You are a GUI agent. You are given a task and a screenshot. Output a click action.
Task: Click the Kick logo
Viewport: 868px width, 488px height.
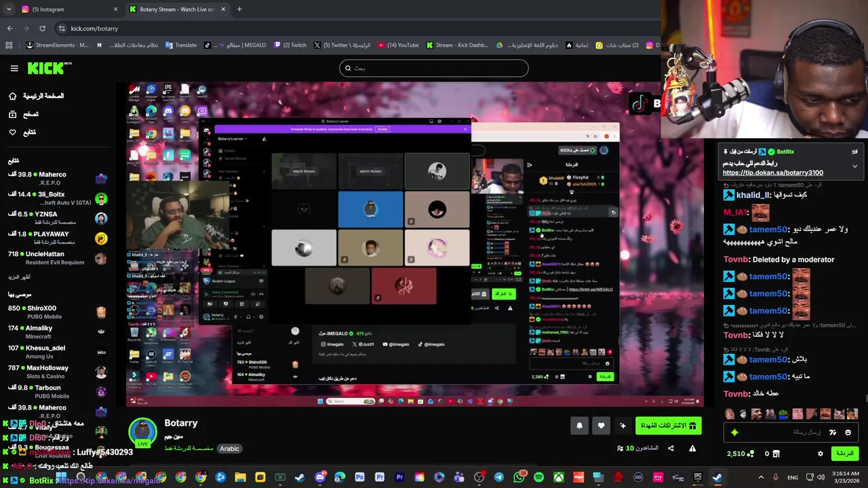[49, 68]
